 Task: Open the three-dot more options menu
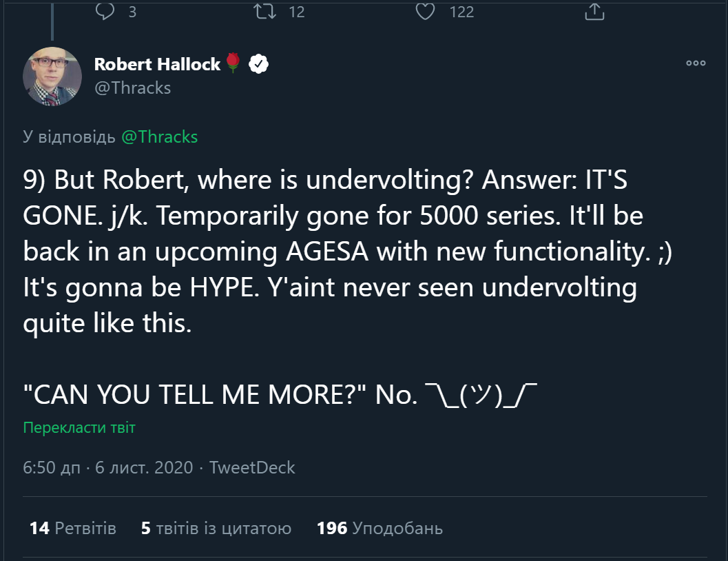coord(696,63)
